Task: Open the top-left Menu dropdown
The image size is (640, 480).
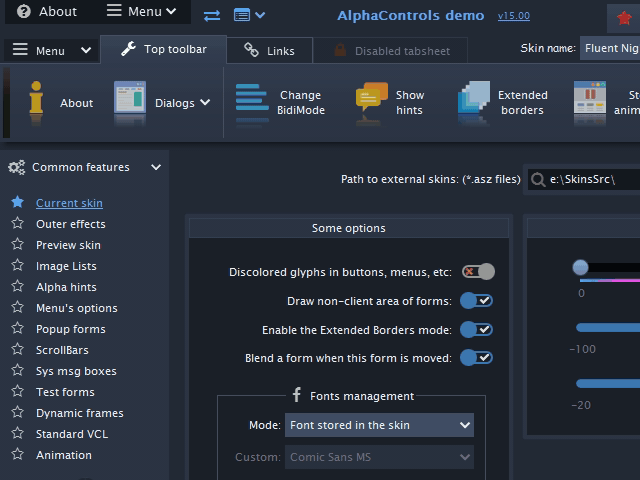Action: 142,11
